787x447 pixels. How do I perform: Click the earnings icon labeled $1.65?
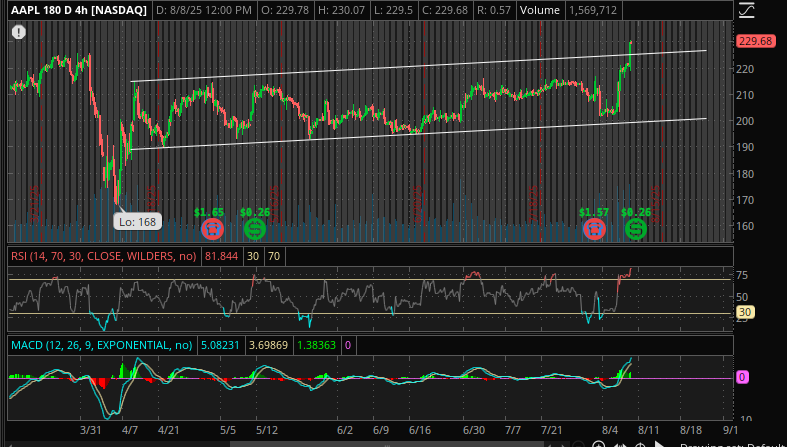(212, 229)
